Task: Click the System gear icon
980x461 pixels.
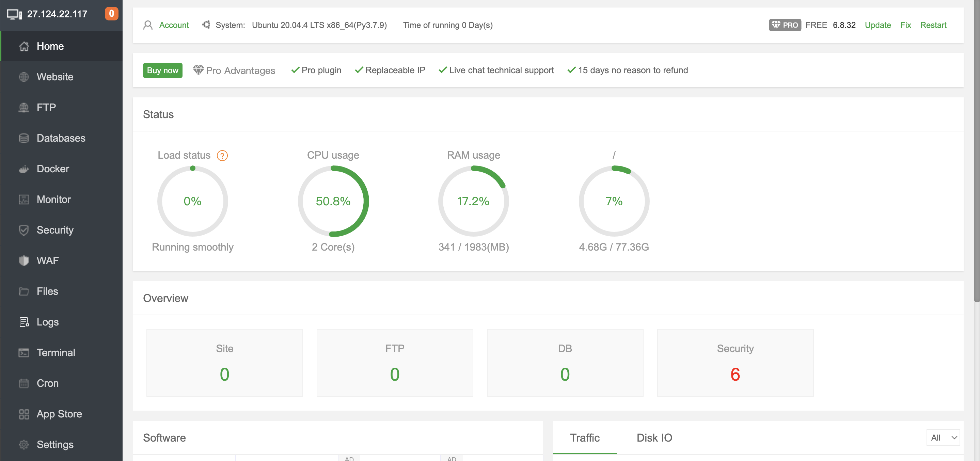Action: [x=206, y=25]
